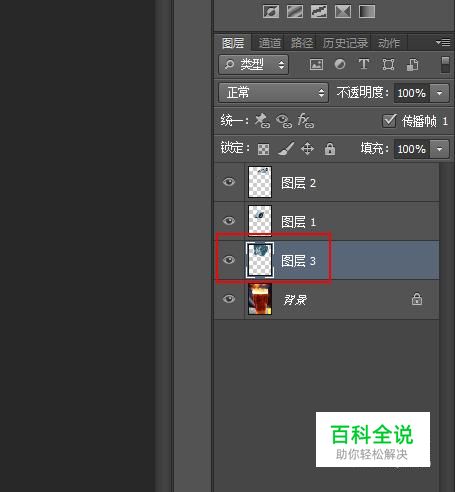455x492 pixels.
Task: Open the 类型 filter dropdown
Action: point(254,64)
